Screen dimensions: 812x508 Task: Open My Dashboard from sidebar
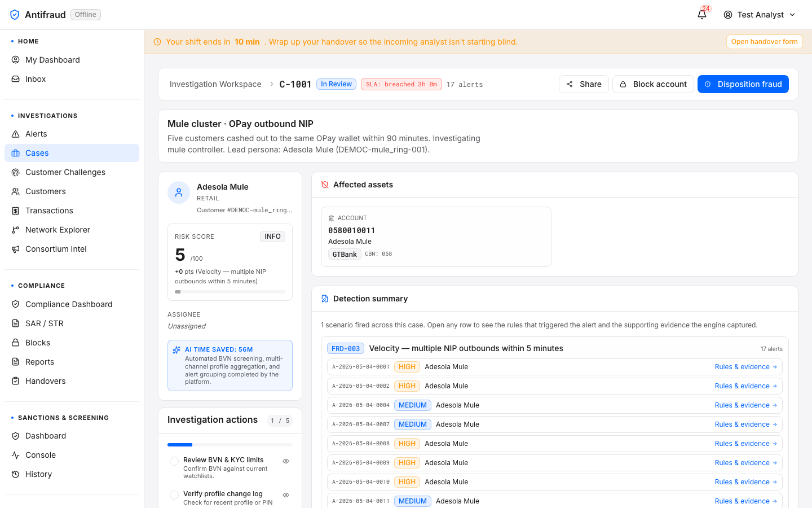[x=72, y=60]
